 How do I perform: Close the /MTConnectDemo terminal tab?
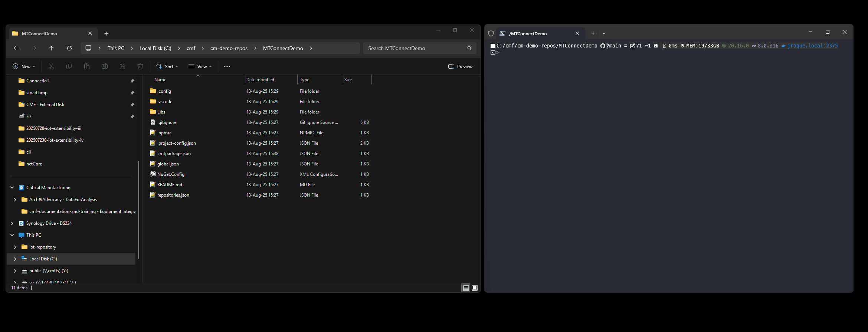coord(577,33)
